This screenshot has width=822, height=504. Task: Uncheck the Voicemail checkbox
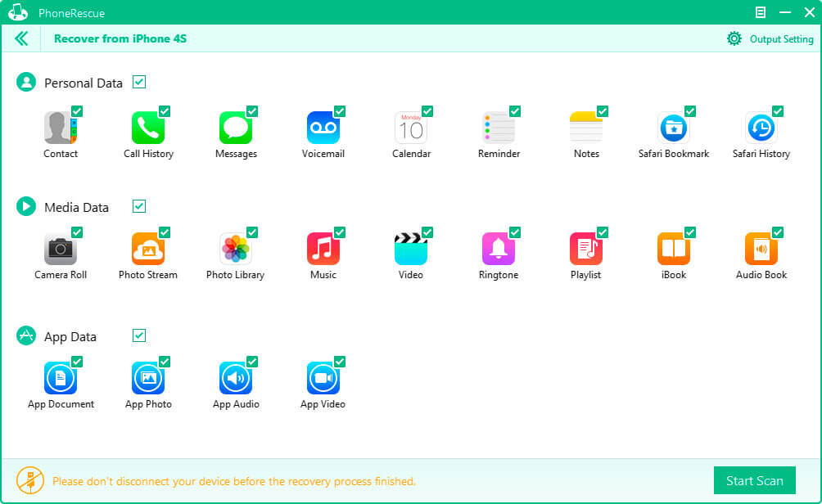click(340, 111)
